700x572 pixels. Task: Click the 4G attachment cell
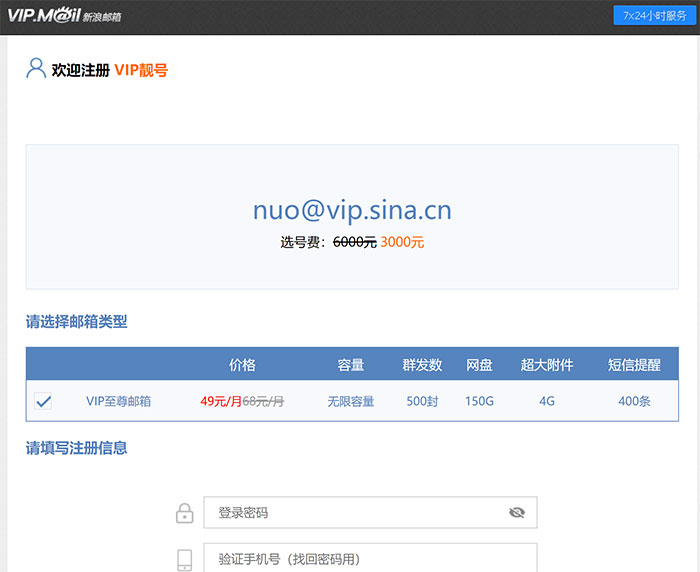click(547, 401)
